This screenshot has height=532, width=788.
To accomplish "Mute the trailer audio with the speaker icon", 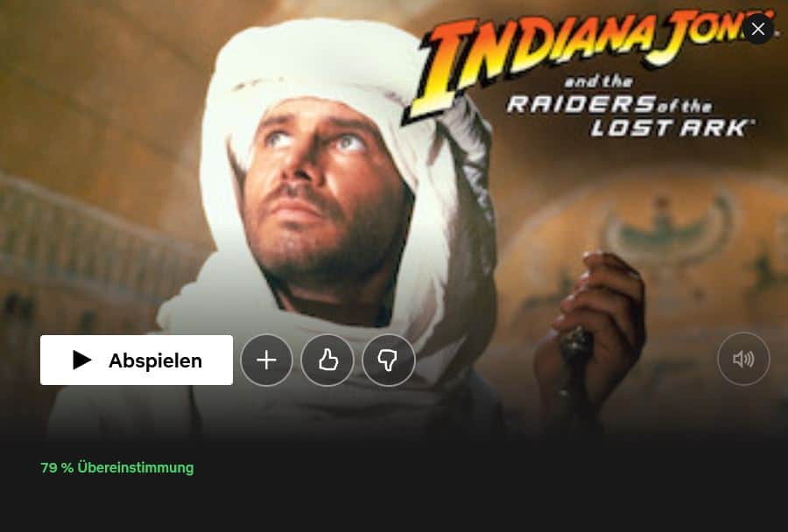I will click(x=743, y=359).
